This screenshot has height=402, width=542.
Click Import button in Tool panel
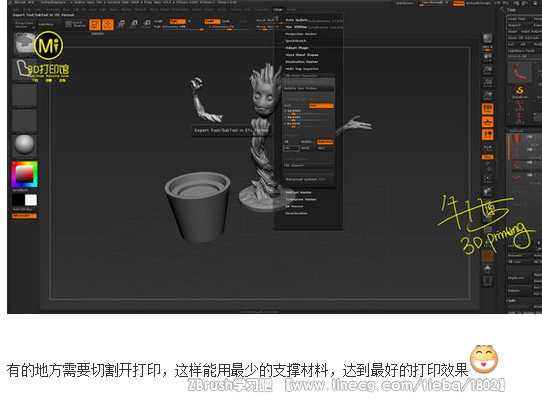point(519,25)
